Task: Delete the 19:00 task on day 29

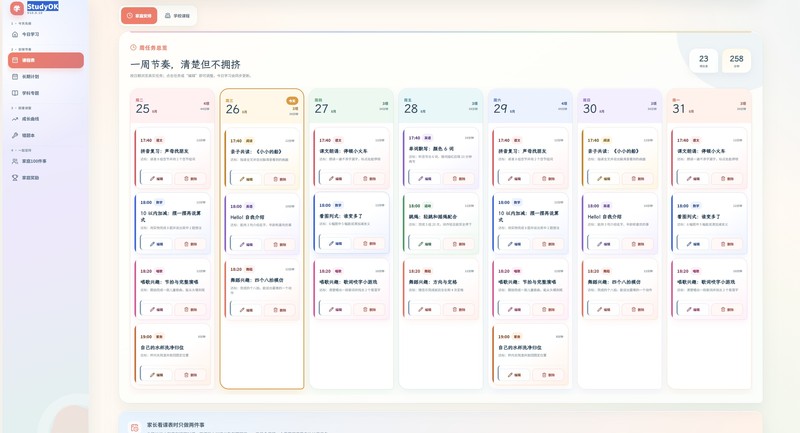Action: click(x=548, y=375)
